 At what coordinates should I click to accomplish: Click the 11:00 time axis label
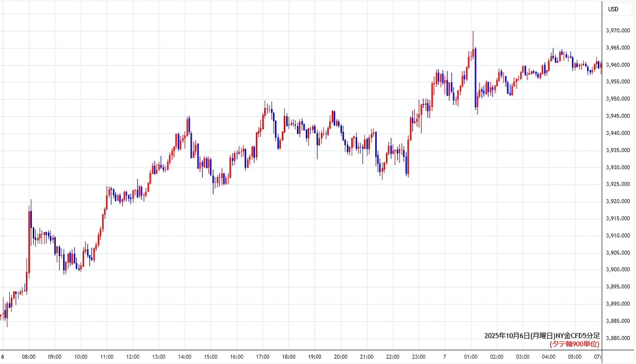107,357
